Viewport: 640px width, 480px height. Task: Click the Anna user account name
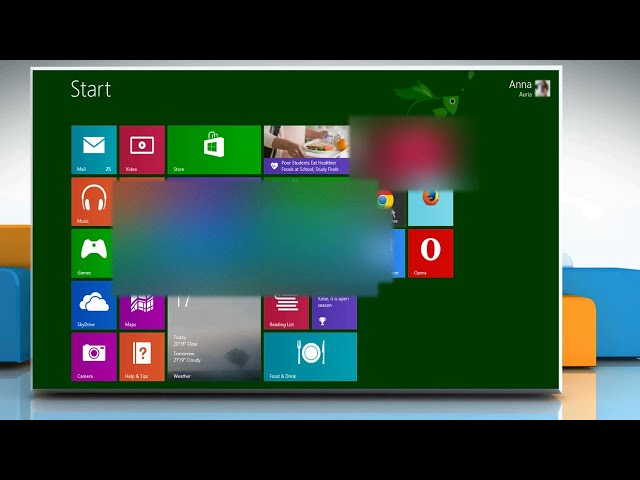click(x=520, y=84)
